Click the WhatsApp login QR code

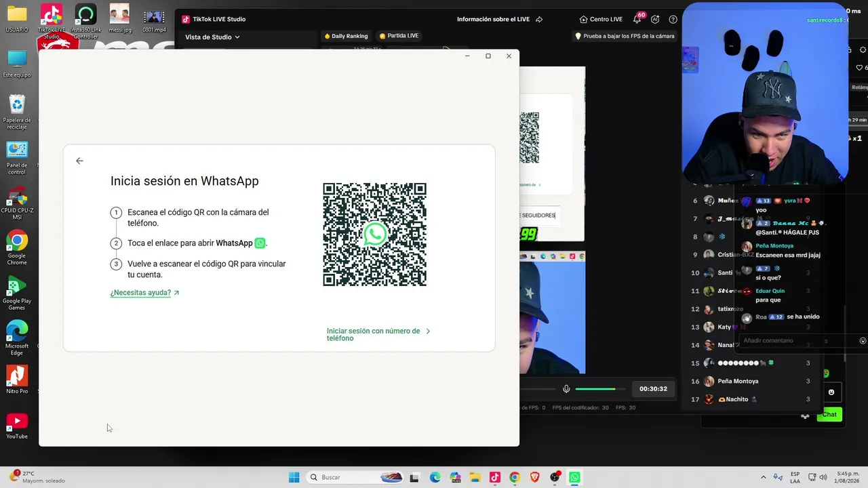[x=374, y=235]
